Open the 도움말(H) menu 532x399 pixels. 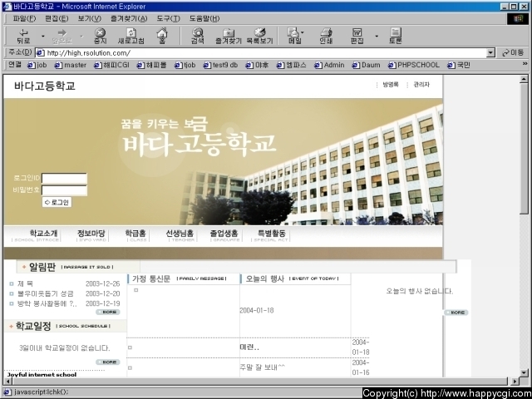204,18
